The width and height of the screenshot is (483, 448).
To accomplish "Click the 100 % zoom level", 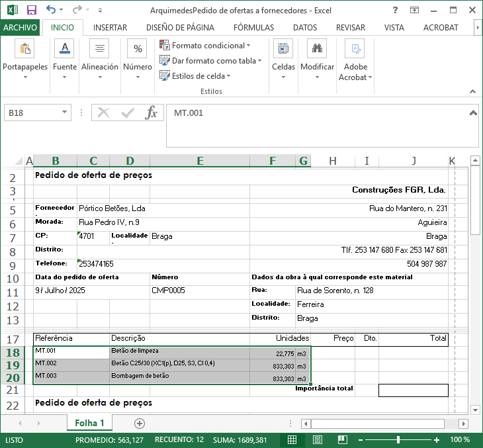I will pyautogui.click(x=460, y=439).
